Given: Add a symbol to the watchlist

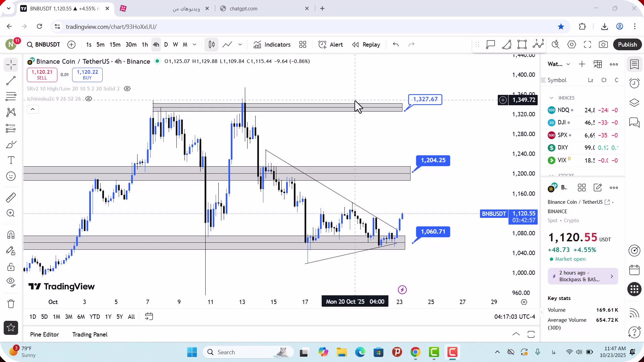Looking at the screenshot, I should [x=582, y=64].
